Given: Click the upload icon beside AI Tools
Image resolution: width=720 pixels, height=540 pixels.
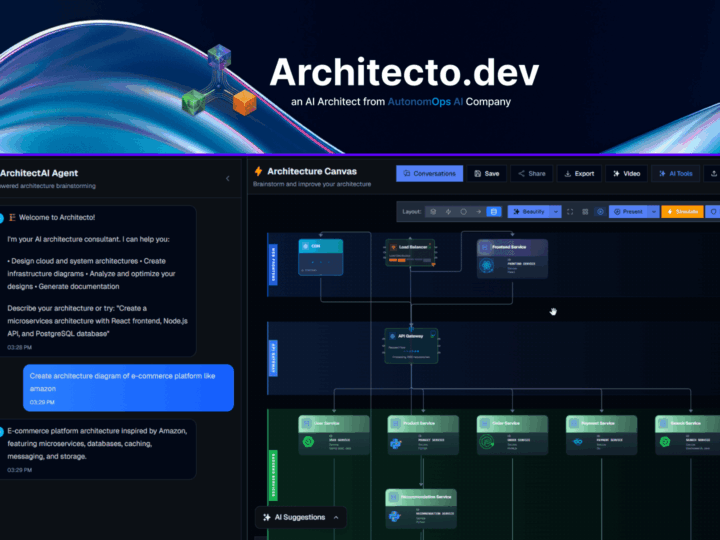Looking at the screenshot, I should pos(713,174).
